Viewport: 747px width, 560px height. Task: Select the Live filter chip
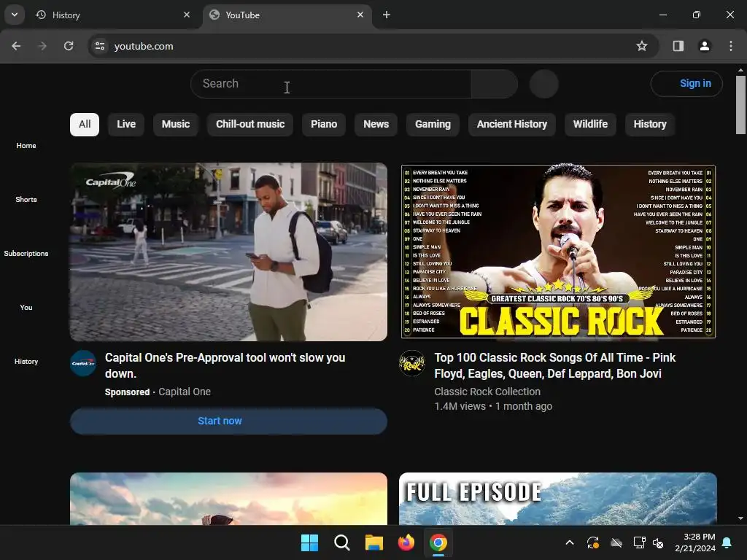[126, 124]
